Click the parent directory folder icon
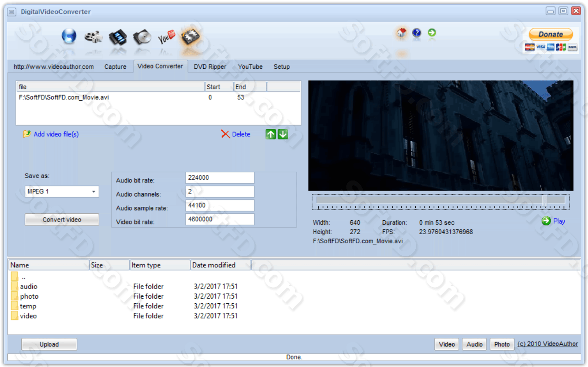Image resolution: width=588 pixels, height=367 pixels. tap(14, 277)
